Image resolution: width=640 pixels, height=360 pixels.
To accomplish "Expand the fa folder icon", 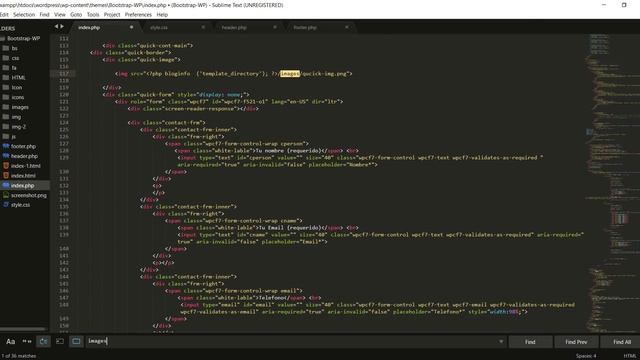I will [5, 68].
